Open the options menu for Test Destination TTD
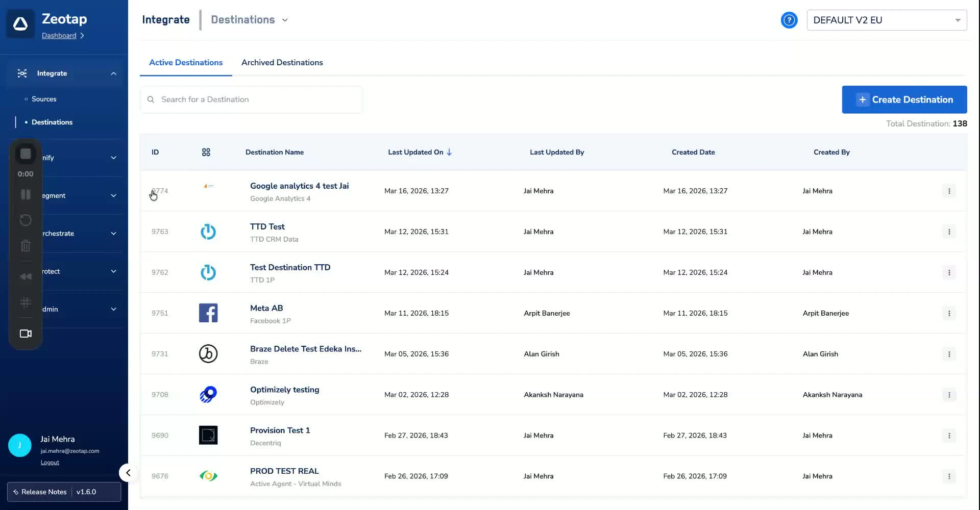980x510 pixels. tap(949, 272)
